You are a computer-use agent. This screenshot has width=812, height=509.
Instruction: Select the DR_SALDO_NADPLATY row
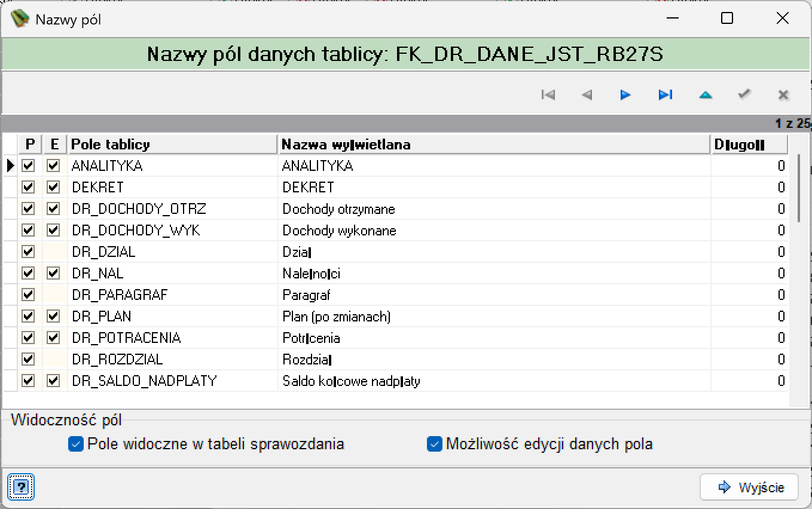point(396,381)
